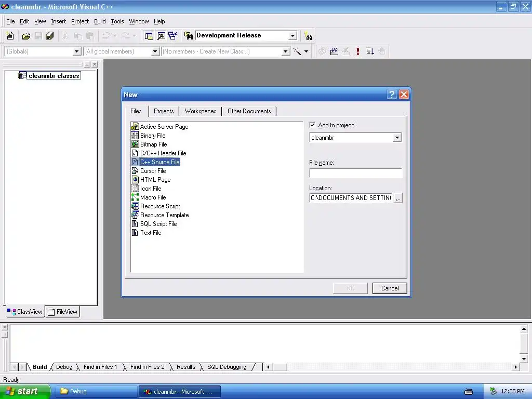Click the Undo toolbar icon
The height and width of the screenshot is (399, 532).
[106, 36]
